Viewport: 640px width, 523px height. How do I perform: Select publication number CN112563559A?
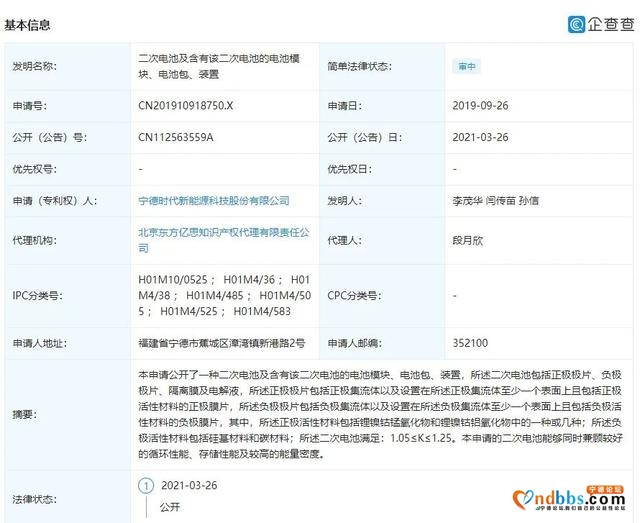[176, 138]
